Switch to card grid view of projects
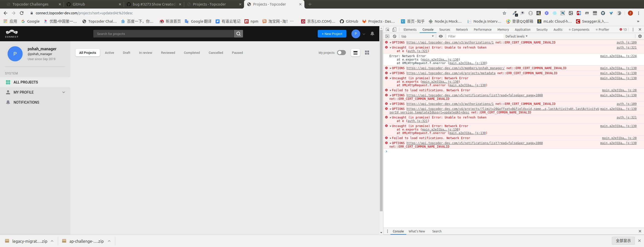The height and width of the screenshot is (247, 644). (367, 53)
